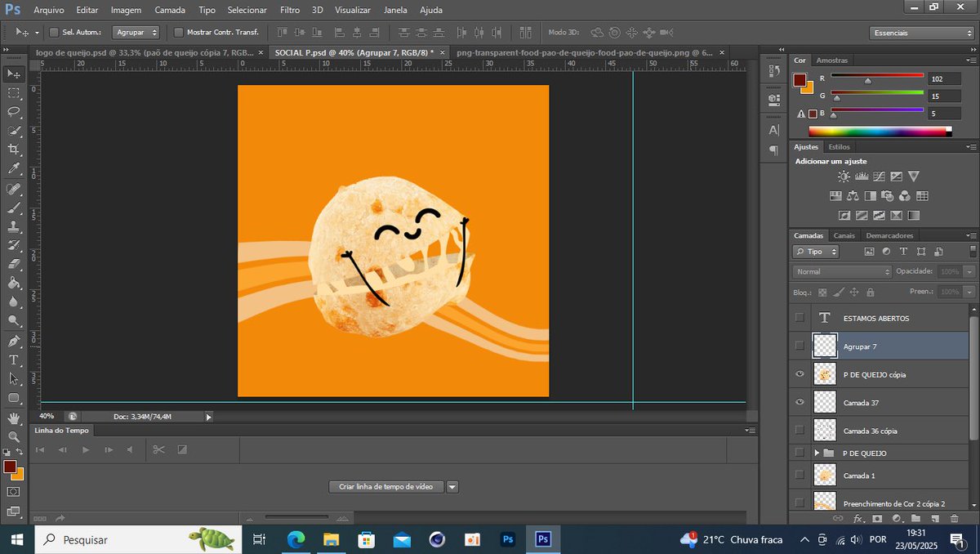Pick the Eyedropper tool

pyautogui.click(x=14, y=169)
